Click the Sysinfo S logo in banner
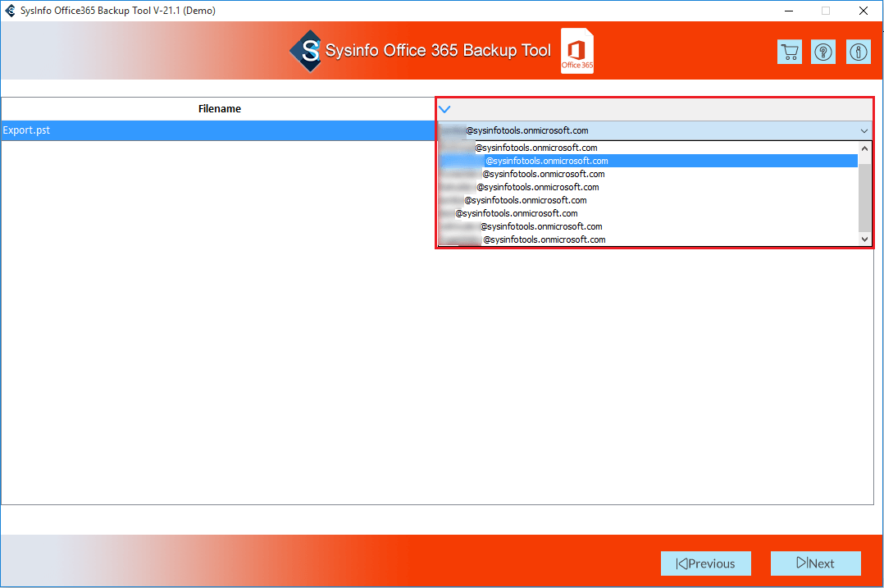The height and width of the screenshot is (588, 884). point(306,51)
